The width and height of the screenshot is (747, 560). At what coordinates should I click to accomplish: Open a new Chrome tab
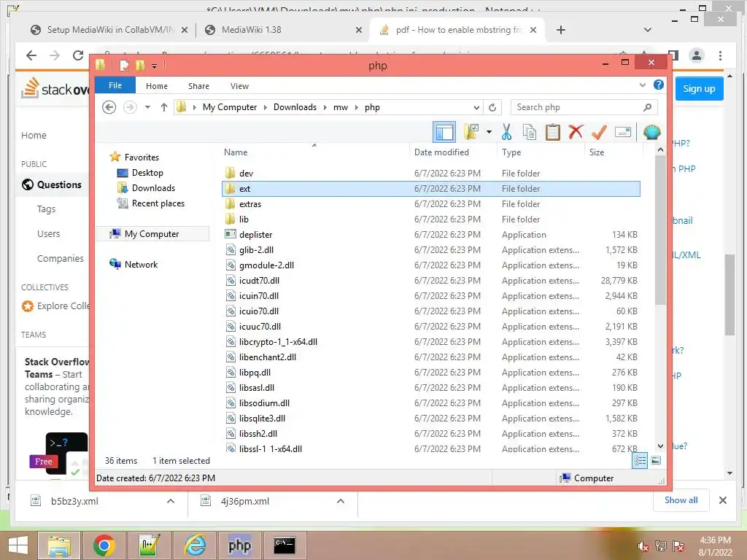pos(561,30)
